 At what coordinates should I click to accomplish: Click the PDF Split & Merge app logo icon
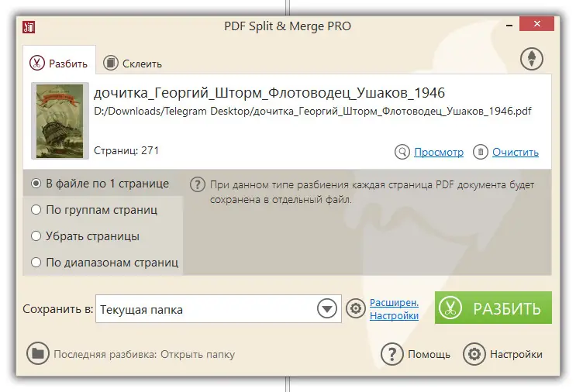29,27
